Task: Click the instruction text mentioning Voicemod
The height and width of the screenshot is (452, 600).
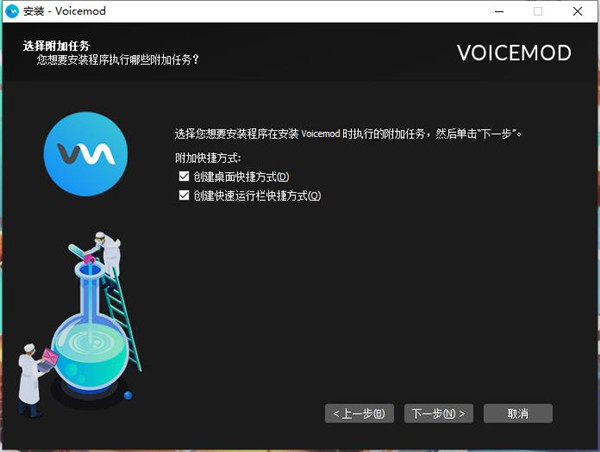Action: coord(349,134)
